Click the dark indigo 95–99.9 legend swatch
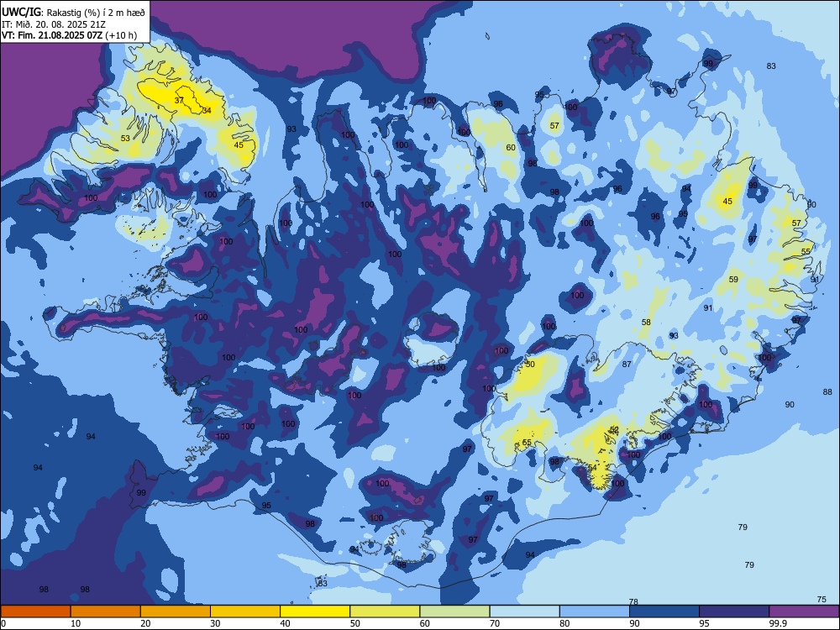This screenshot has height=630, width=840. [x=734, y=612]
